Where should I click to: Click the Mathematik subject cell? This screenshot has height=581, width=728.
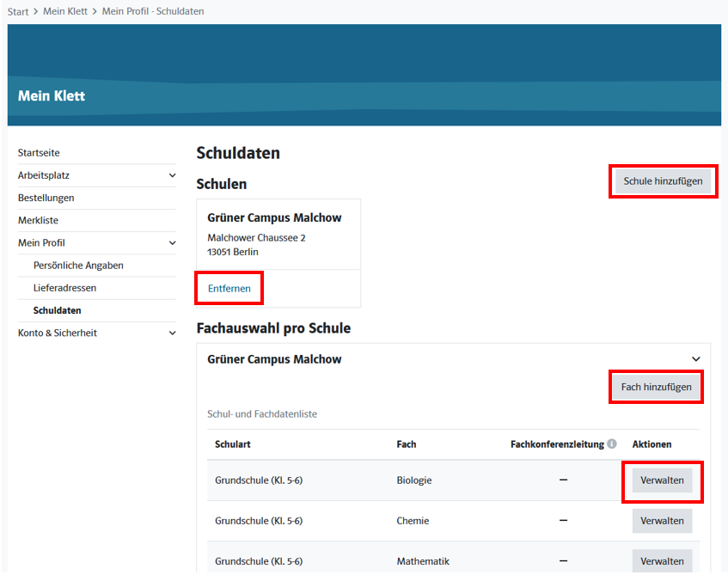(423, 561)
